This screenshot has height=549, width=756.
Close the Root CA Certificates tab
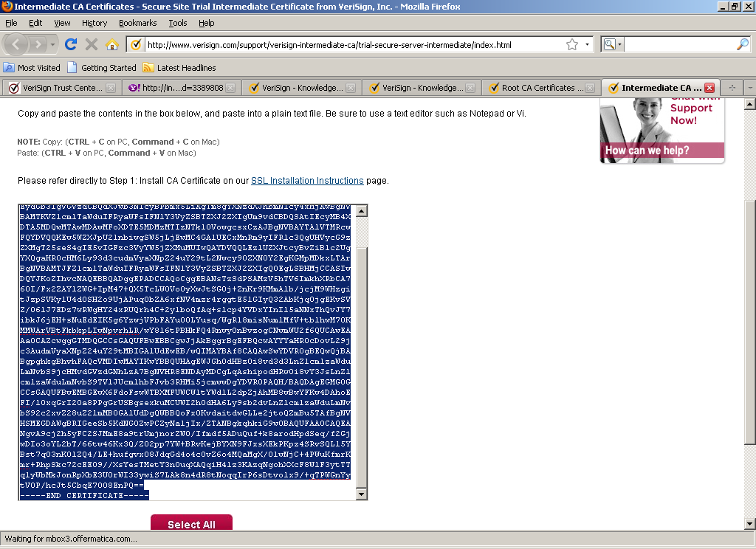point(591,88)
